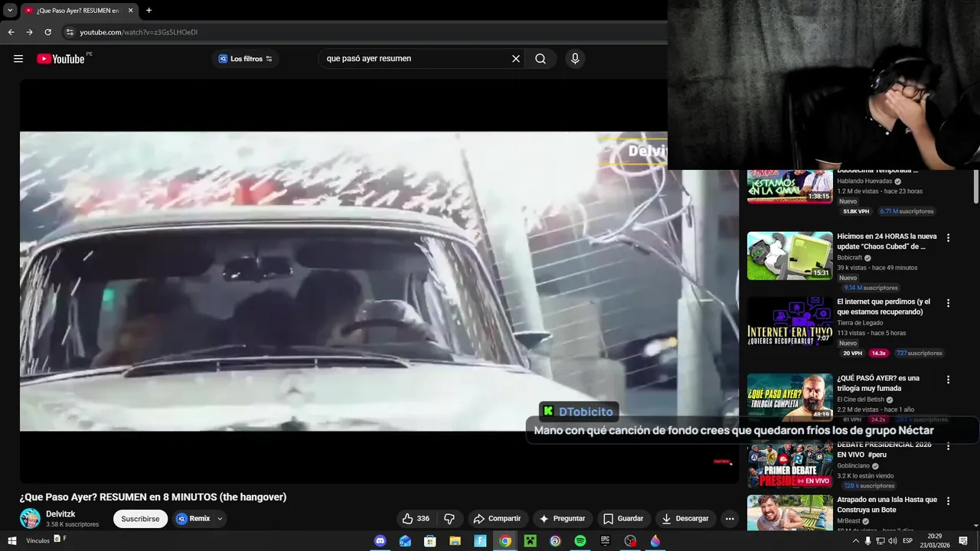The height and width of the screenshot is (551, 980).
Task: Switch ESP keyboard language indicator
Action: (908, 541)
